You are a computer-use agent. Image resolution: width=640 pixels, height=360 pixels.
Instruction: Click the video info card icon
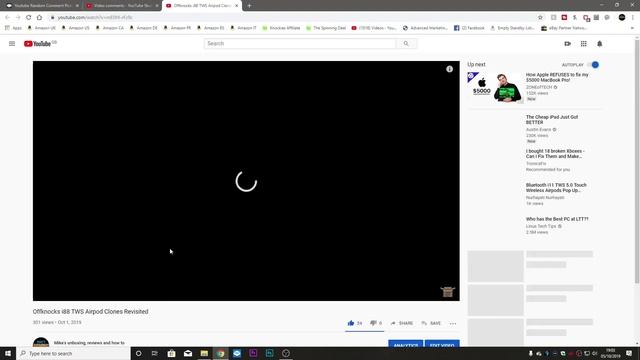[449, 69]
